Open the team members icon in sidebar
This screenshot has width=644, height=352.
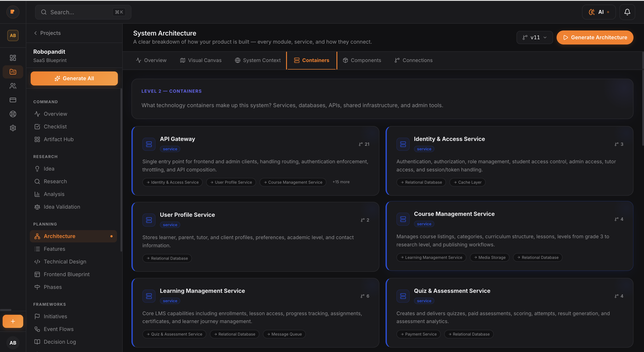coord(13,86)
